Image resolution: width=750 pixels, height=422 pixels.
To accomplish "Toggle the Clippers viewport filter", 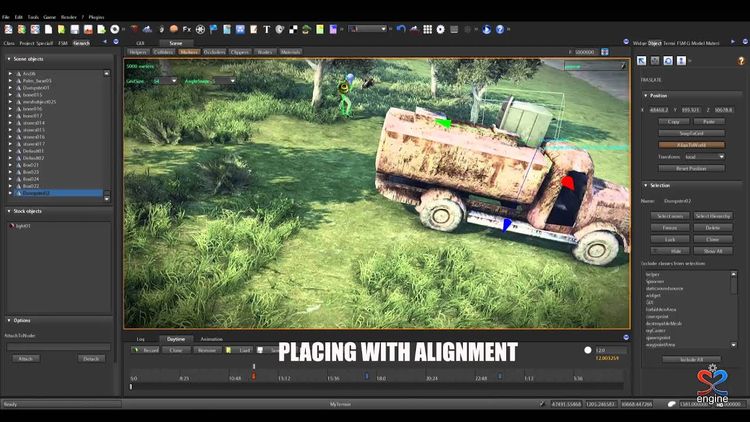I will click(240, 52).
